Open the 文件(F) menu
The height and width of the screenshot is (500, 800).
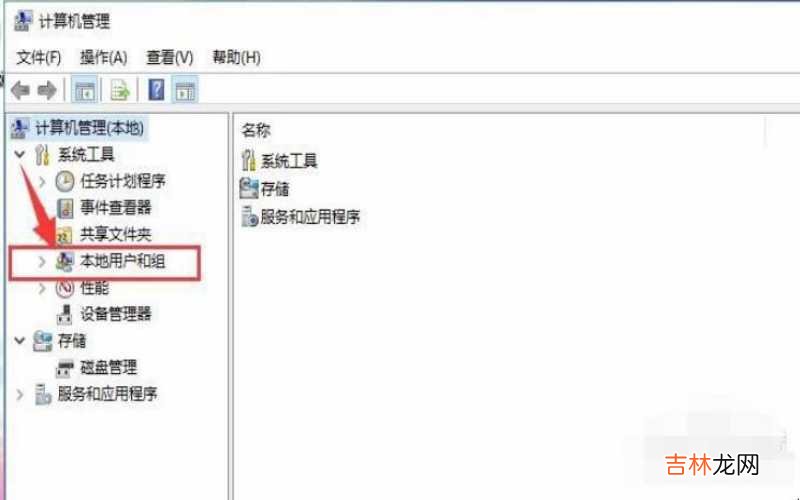(39, 58)
